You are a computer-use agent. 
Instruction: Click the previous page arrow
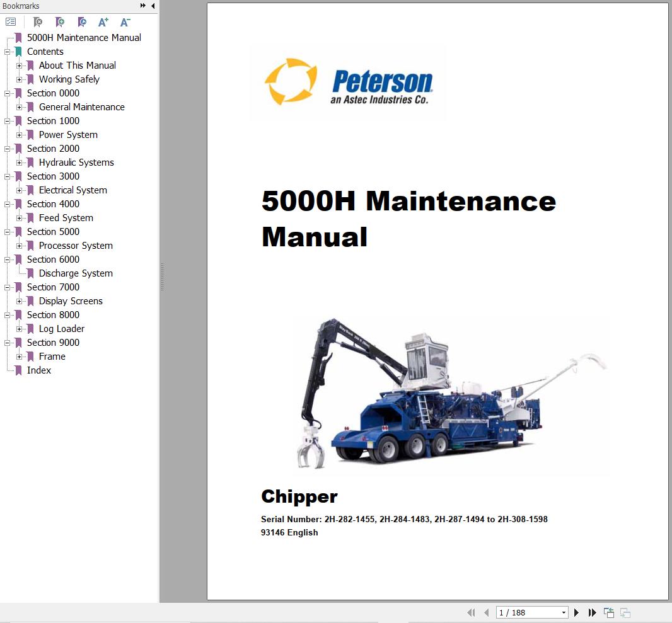pyautogui.click(x=487, y=613)
